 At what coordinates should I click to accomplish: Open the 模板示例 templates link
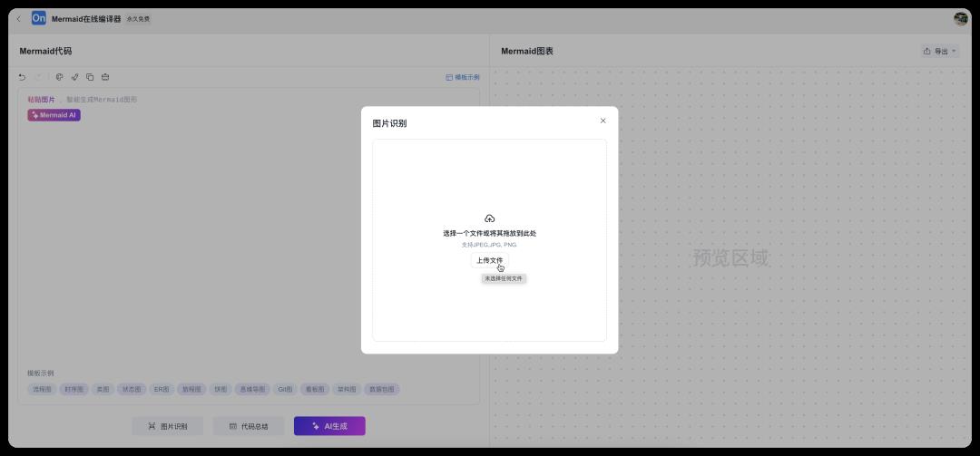pos(463,77)
